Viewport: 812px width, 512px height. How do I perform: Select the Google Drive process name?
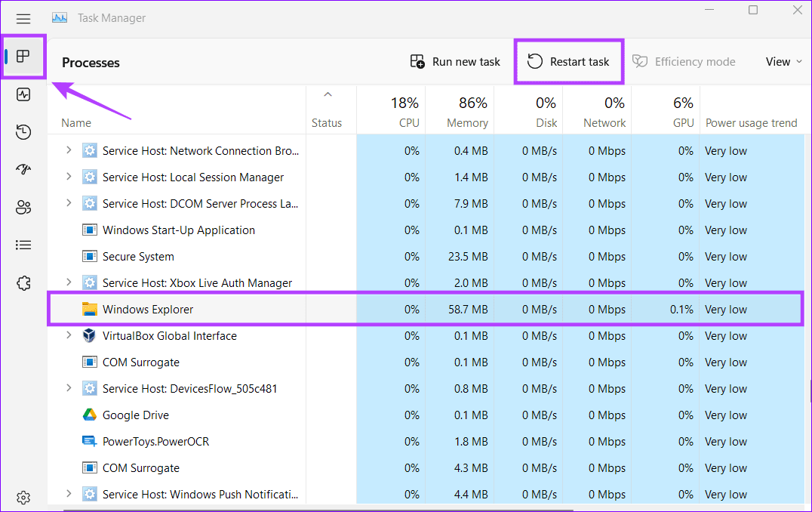click(136, 415)
